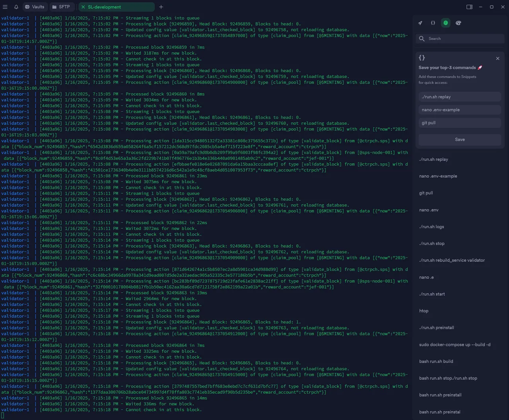Click the Snippets braces icon inside the save card
The height and width of the screenshot is (420, 509).
point(422,58)
